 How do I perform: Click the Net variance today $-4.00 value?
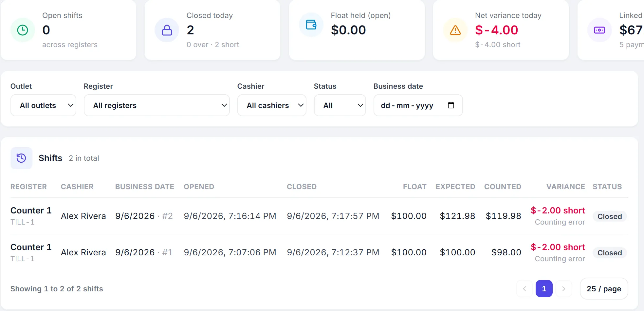[497, 30]
